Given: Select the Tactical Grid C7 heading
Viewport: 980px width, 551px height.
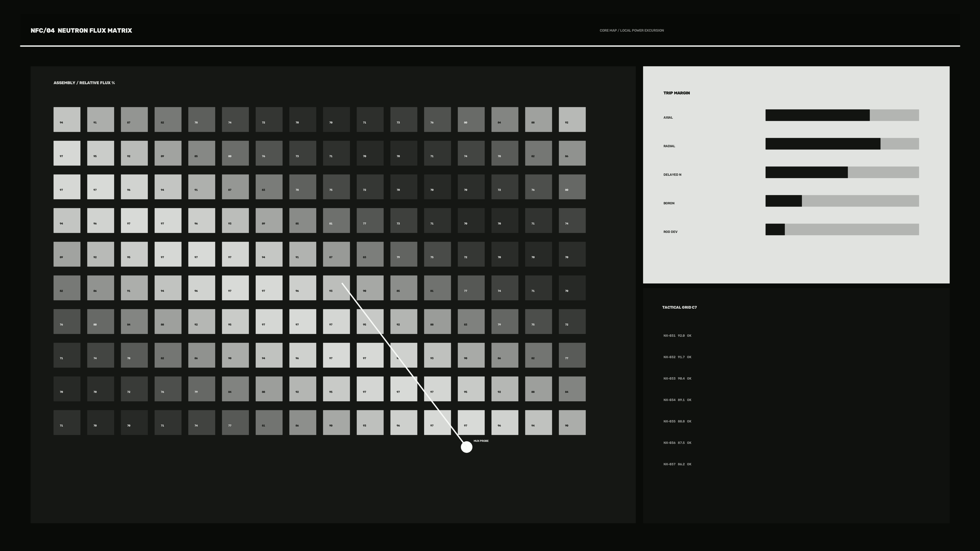Looking at the screenshot, I should click(679, 307).
